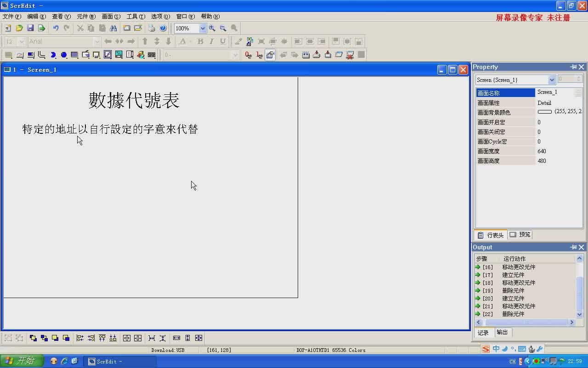Click the blue Help question-mark icon

pos(163,28)
